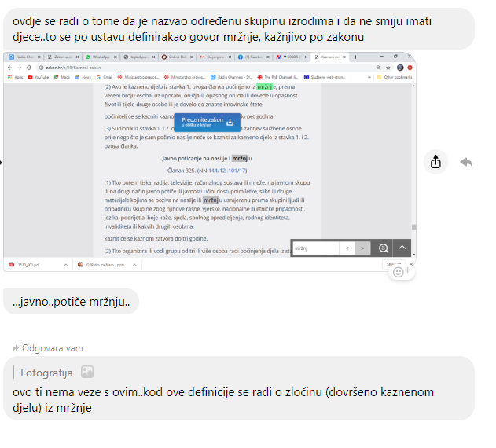
Task: In the embedded screenshot, select the Gmail 'M' tab
Action: [x=215, y=57]
